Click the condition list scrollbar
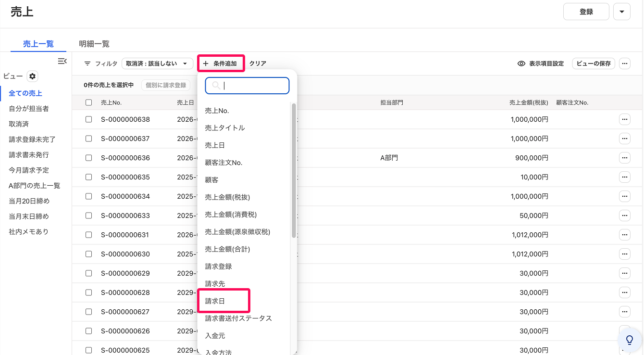Viewport: 644px width, 355px height. (294, 171)
